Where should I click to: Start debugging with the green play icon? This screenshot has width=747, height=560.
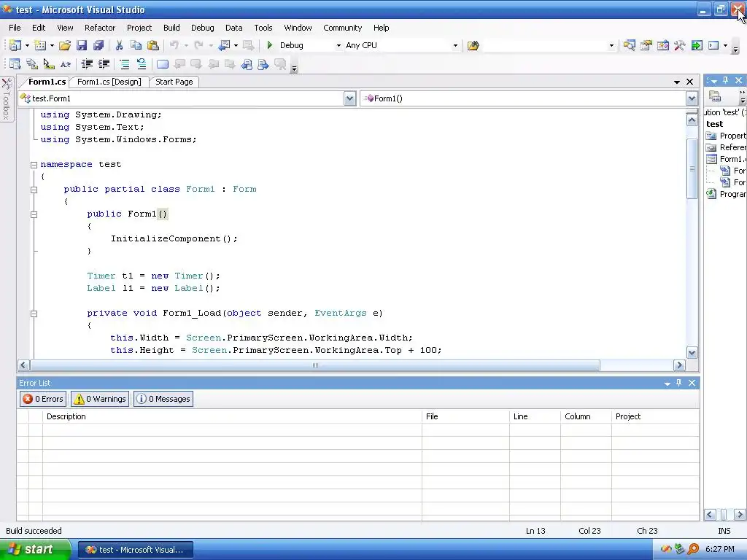point(270,45)
